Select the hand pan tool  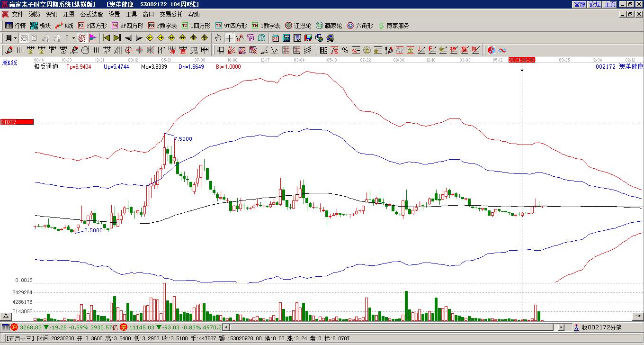pos(218,38)
